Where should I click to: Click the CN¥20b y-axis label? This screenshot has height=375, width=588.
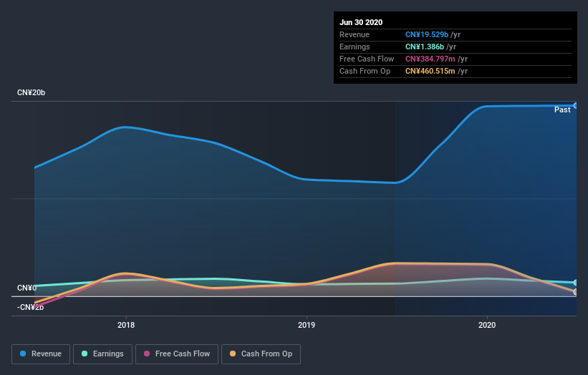click(x=31, y=92)
